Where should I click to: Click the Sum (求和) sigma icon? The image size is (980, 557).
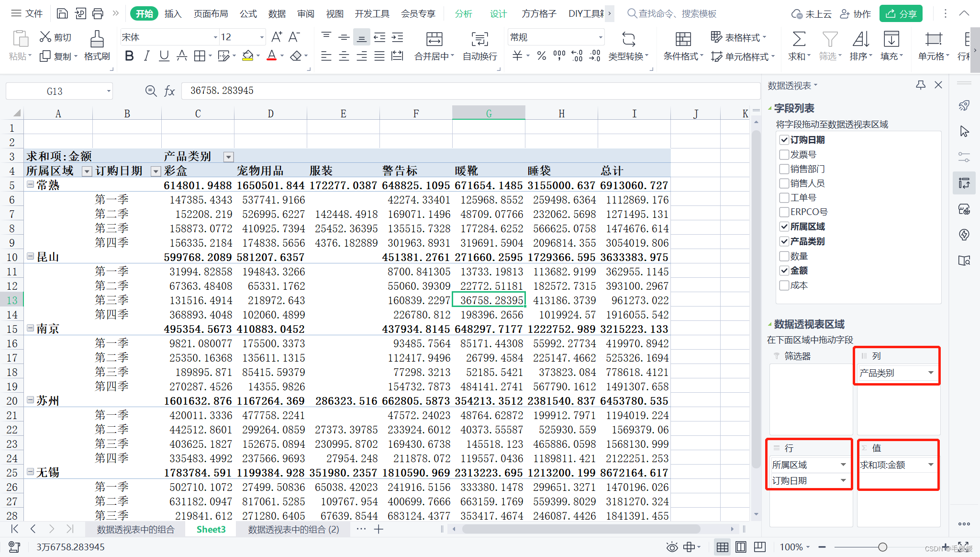[x=799, y=39]
